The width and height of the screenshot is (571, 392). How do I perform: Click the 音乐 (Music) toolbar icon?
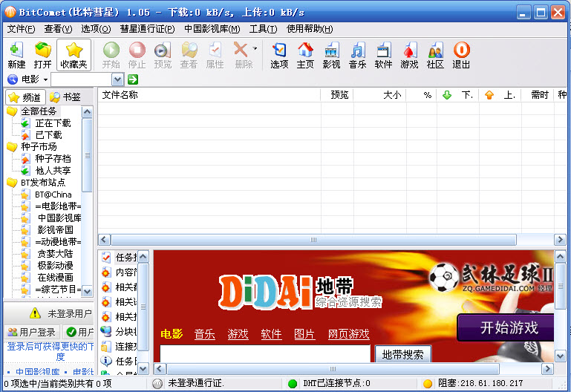click(x=357, y=55)
